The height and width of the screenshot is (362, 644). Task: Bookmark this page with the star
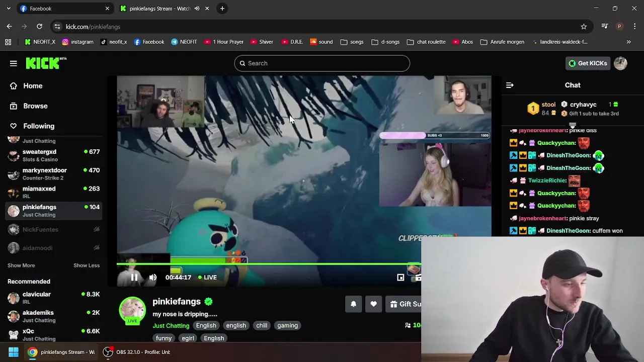click(x=584, y=27)
